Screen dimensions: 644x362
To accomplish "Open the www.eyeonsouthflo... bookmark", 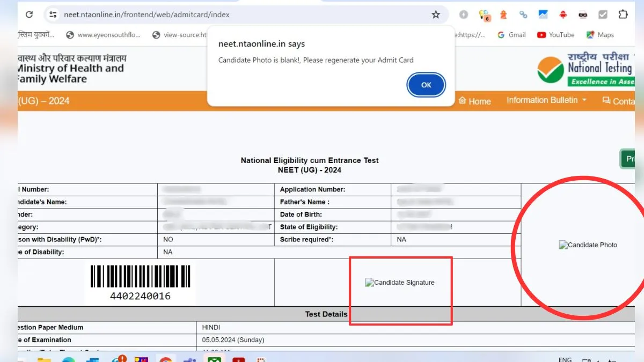I will [x=103, y=35].
